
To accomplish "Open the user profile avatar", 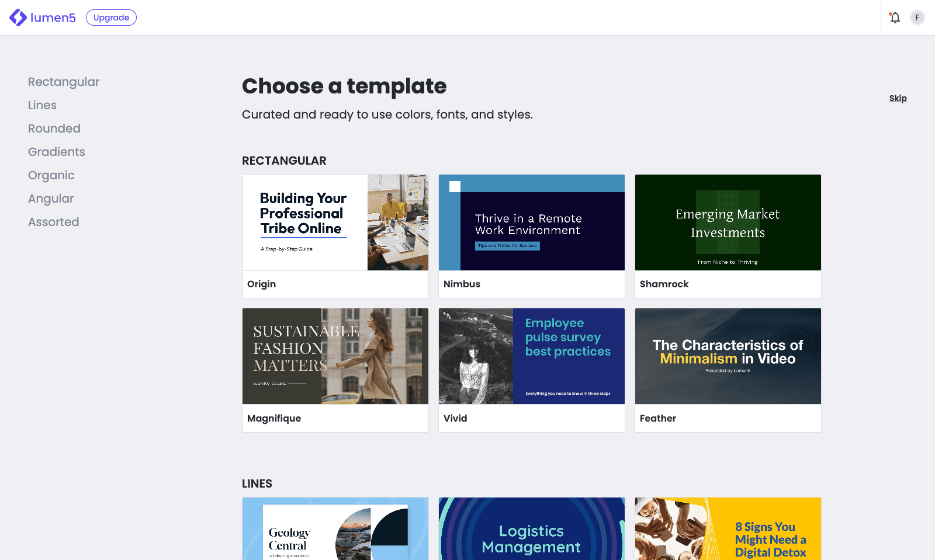I will click(x=917, y=18).
